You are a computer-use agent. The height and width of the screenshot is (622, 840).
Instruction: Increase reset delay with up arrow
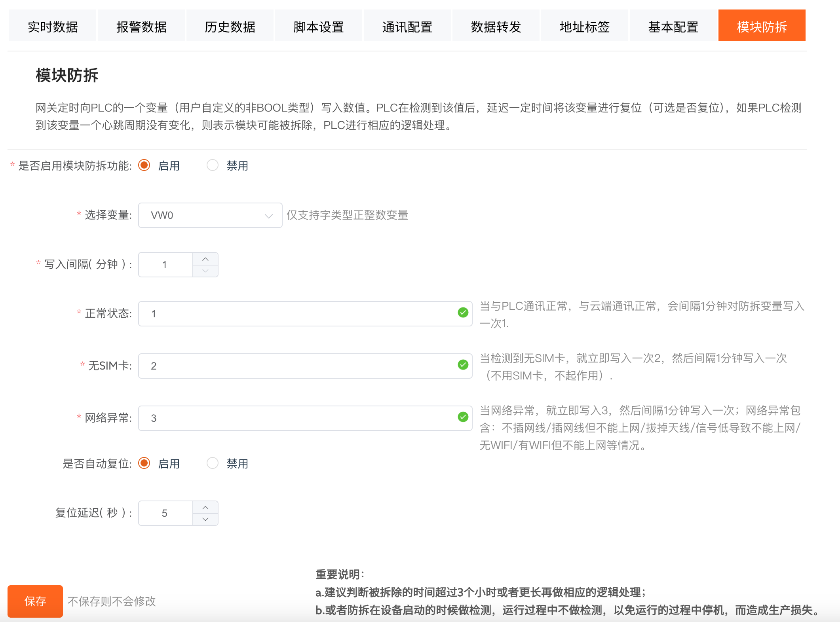tap(205, 508)
